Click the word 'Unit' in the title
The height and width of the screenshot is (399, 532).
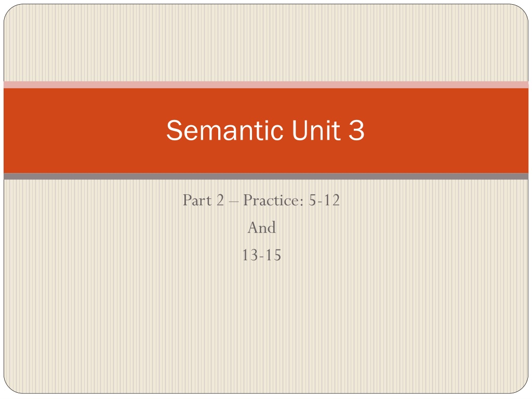pos(316,130)
